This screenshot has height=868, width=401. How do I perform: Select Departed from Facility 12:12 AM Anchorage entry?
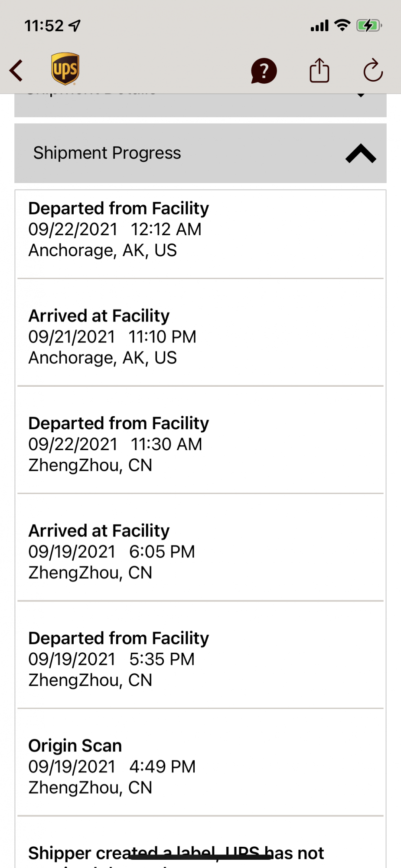(200, 234)
